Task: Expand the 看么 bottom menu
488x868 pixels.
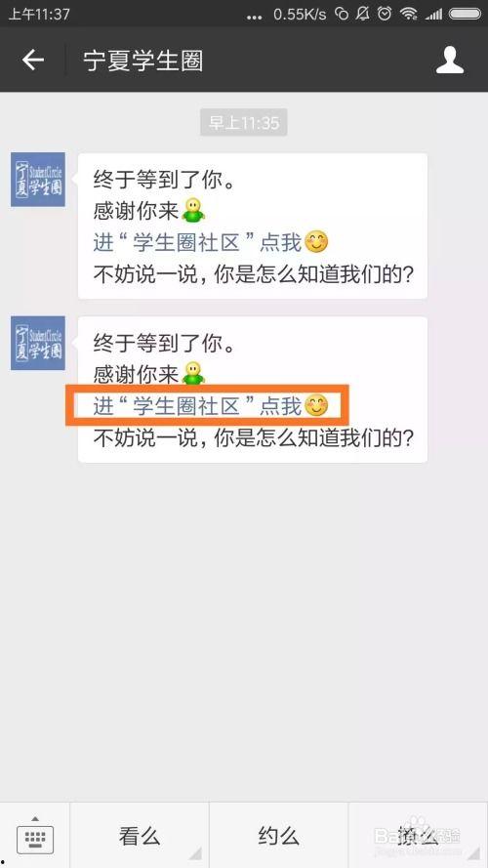Action: 140,836
